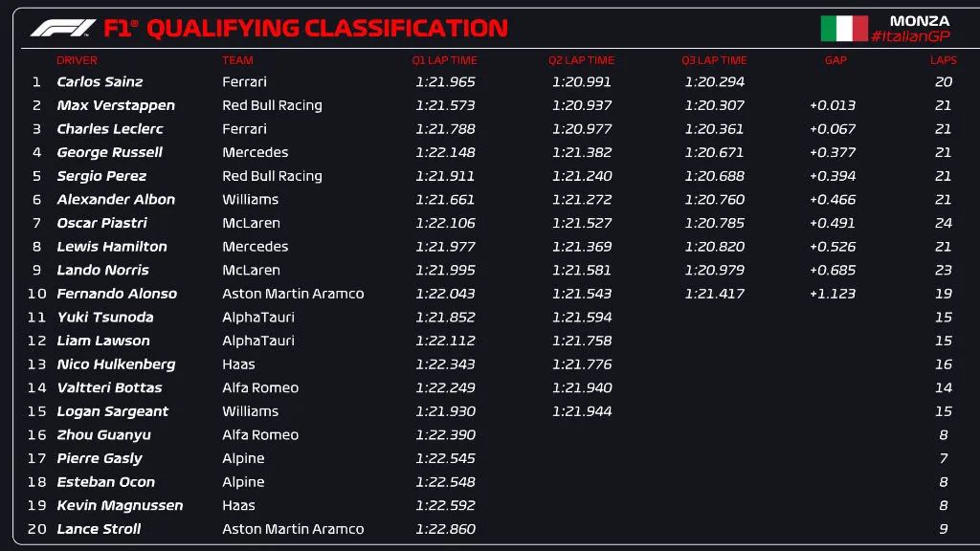This screenshot has width=980, height=551.
Task: Click the Q1 LAP TIME header
Action: click(x=444, y=60)
